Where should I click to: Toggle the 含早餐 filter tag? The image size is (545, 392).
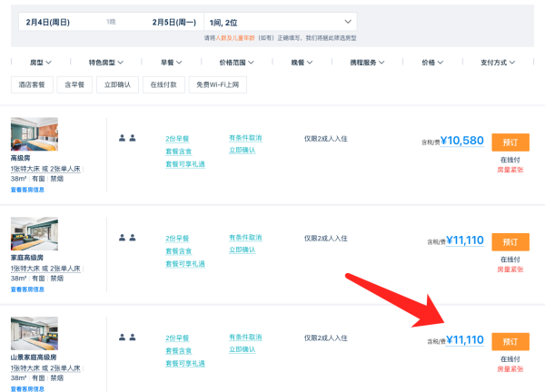click(74, 84)
